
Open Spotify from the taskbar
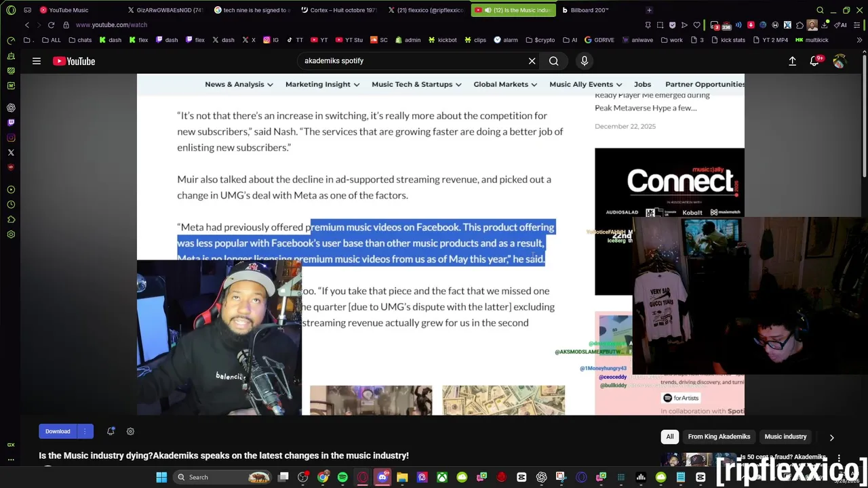pyautogui.click(x=342, y=477)
